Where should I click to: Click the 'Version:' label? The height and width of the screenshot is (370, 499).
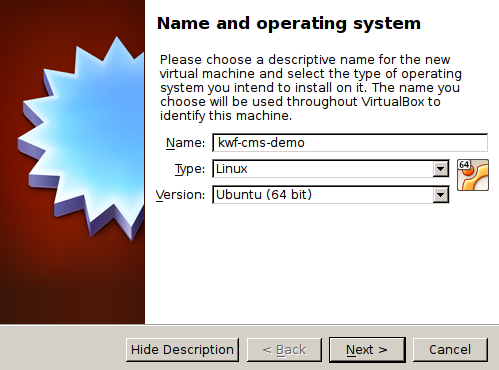click(180, 195)
